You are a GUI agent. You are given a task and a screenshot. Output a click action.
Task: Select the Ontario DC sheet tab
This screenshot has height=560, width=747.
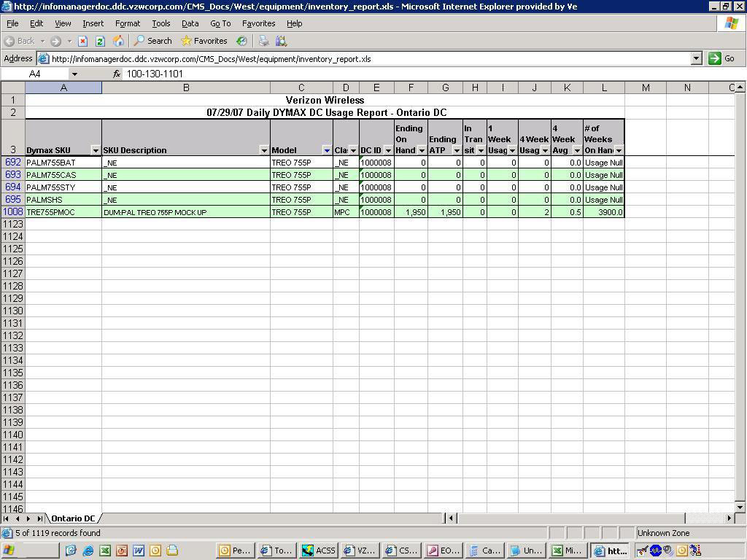tap(74, 518)
